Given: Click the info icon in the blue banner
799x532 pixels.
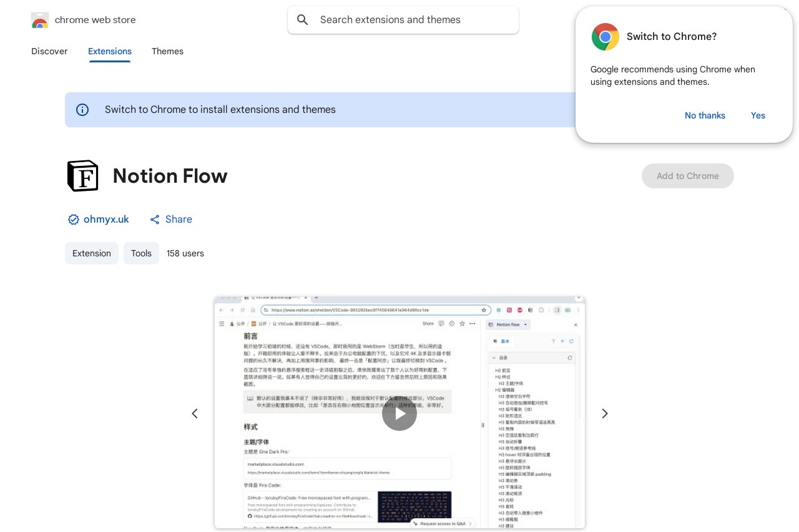Looking at the screenshot, I should (82, 110).
